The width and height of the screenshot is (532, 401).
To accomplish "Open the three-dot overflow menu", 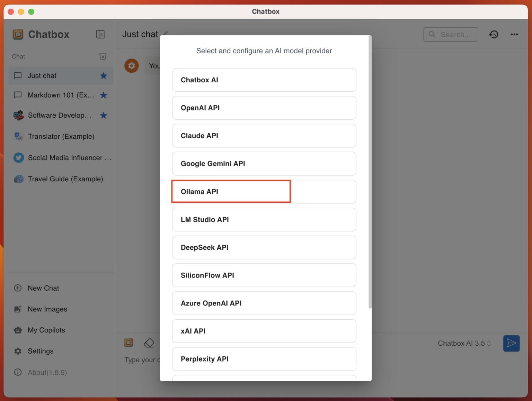I will coord(514,34).
